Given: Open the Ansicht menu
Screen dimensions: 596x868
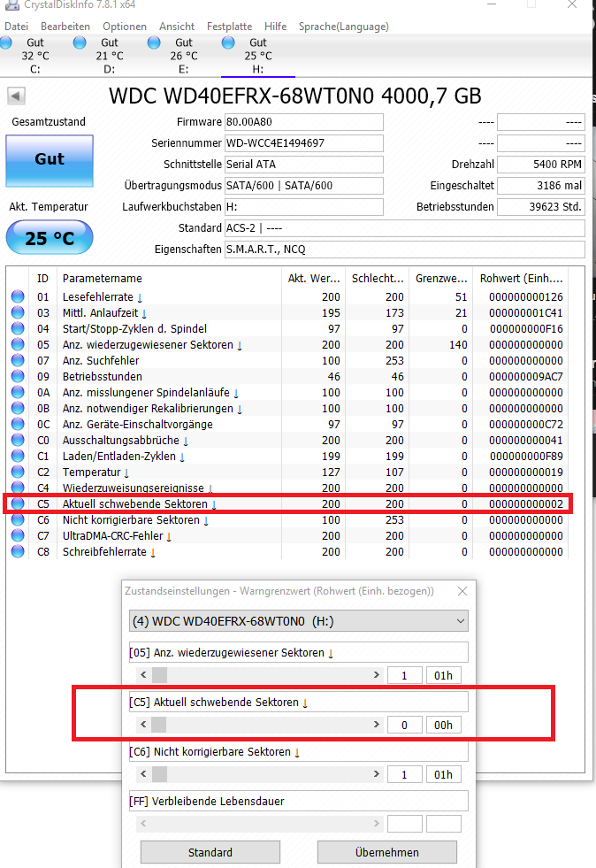Looking at the screenshot, I should 177,27.
